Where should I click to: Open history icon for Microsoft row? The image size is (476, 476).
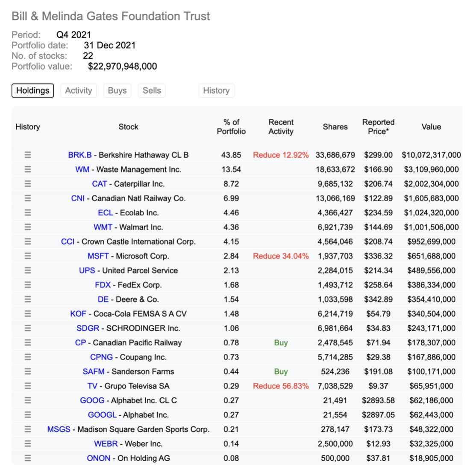point(28,256)
